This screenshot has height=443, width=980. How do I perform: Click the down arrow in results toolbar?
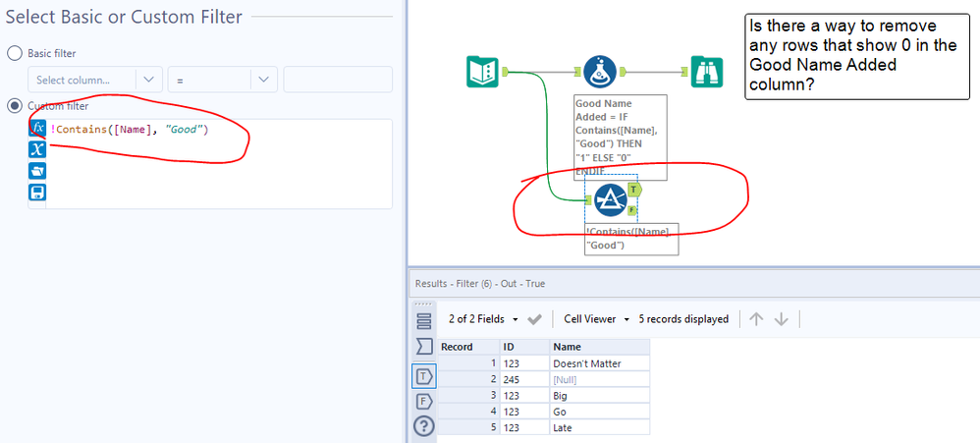point(782,319)
